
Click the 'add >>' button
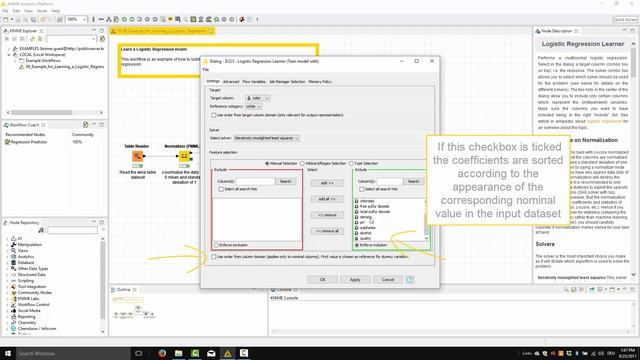[x=327, y=183]
